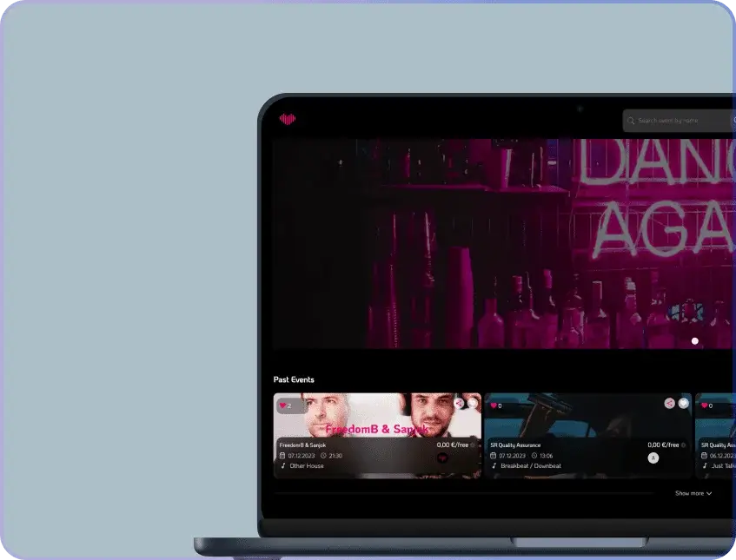
Task: Click the neon sign hero banner image
Action: coord(504,243)
